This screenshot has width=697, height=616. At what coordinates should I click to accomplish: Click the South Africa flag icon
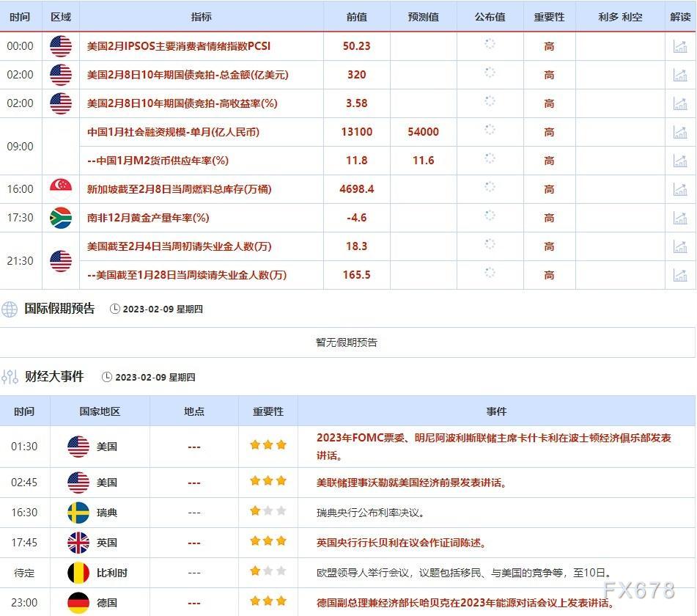(61, 218)
